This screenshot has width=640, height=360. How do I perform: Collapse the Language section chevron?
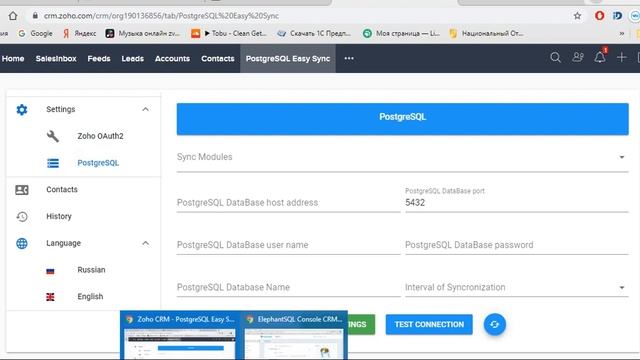145,243
